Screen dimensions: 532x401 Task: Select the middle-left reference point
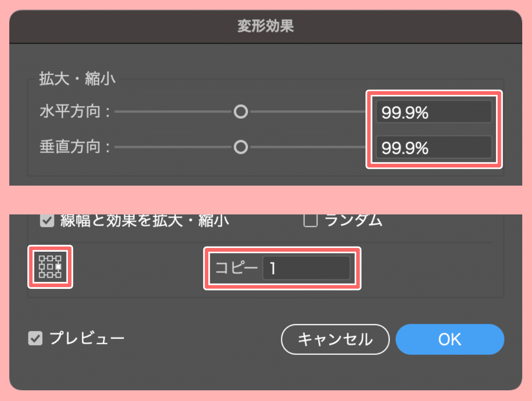(42, 267)
